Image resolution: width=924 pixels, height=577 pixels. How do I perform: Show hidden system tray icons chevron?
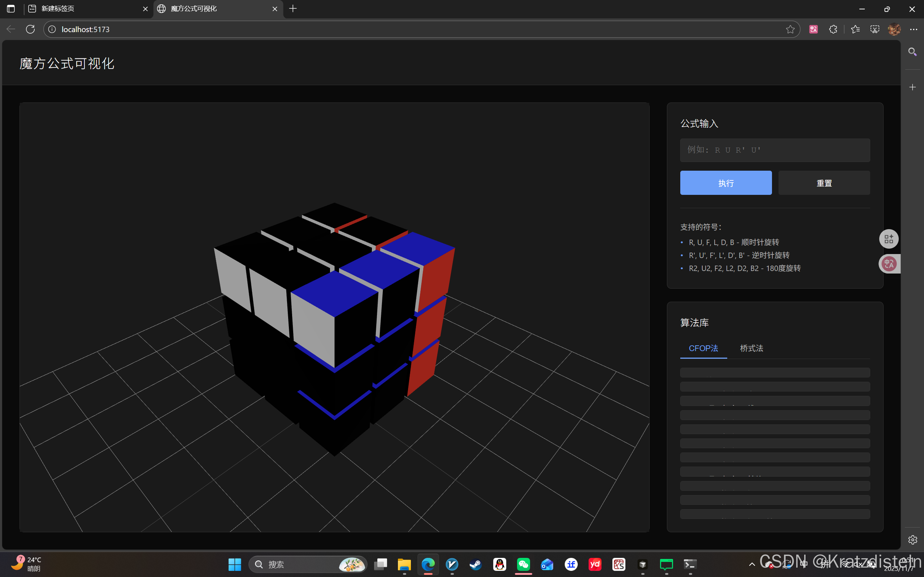[752, 564]
